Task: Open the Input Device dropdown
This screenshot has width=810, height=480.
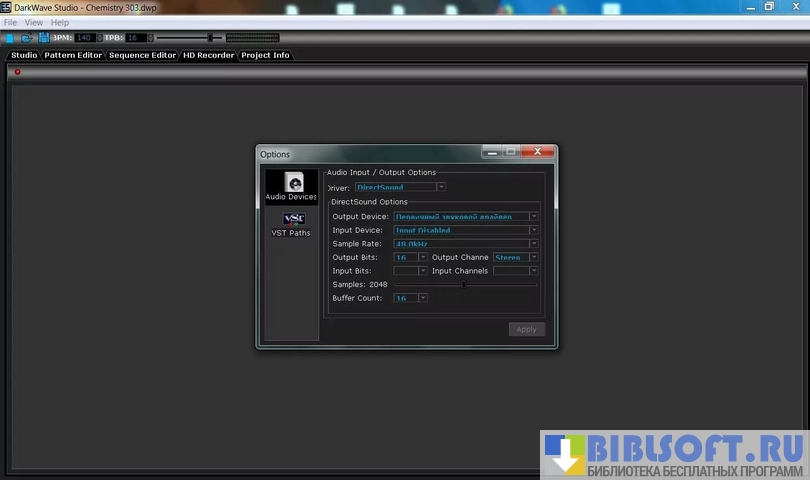Action: tap(534, 230)
